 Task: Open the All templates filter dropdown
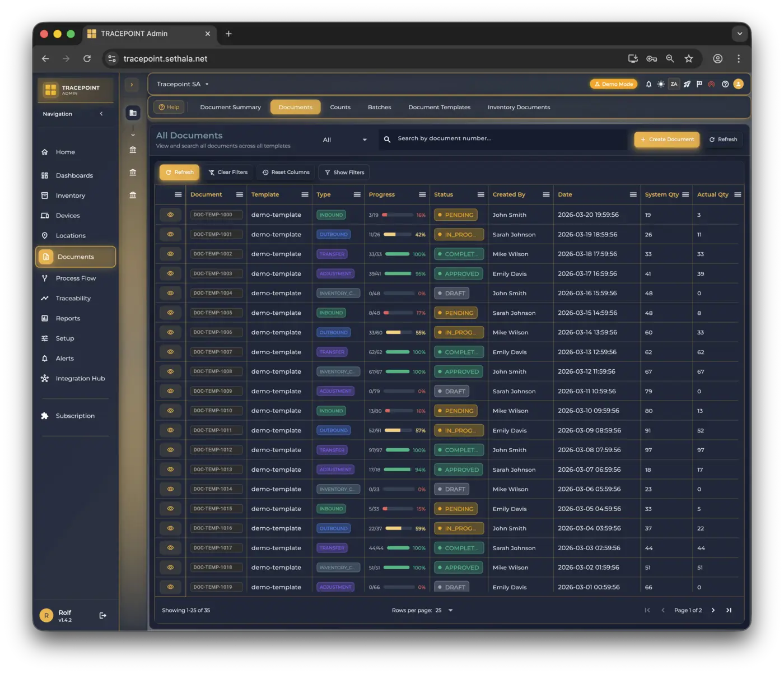pyautogui.click(x=344, y=140)
